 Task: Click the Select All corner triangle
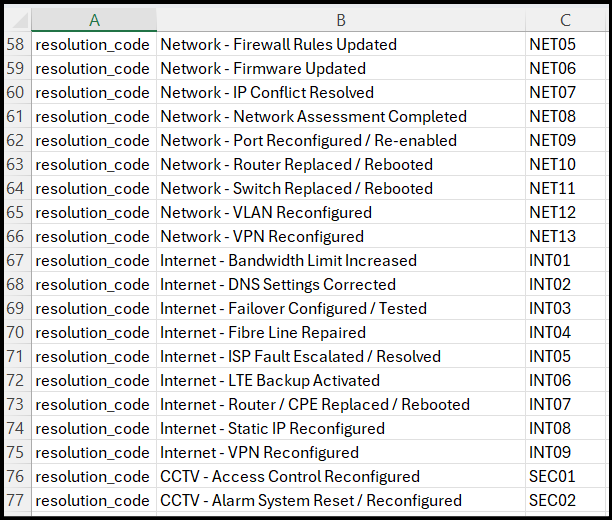pyautogui.click(x=19, y=20)
